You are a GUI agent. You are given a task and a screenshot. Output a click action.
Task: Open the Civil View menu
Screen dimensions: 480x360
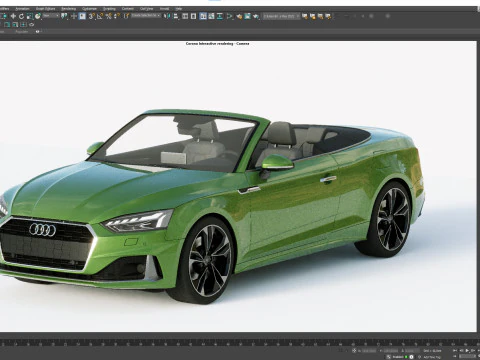click(146, 9)
